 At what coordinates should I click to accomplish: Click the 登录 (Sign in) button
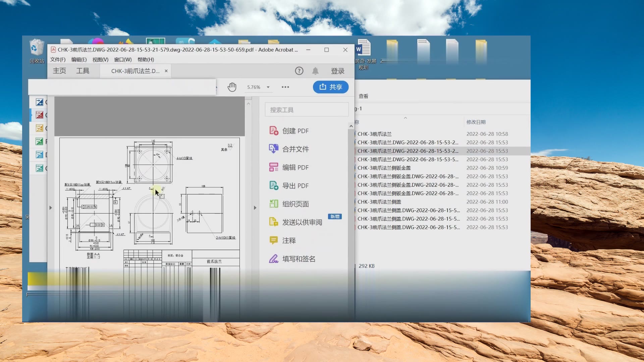click(338, 71)
